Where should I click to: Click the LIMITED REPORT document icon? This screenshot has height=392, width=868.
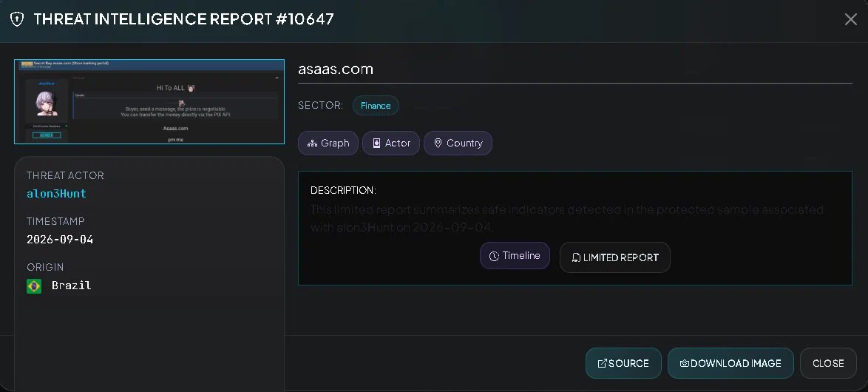point(576,257)
